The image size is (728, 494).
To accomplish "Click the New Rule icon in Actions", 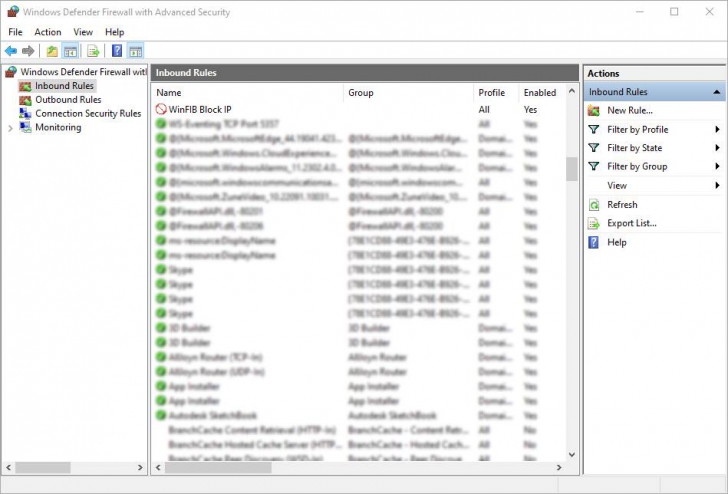I will (594, 110).
